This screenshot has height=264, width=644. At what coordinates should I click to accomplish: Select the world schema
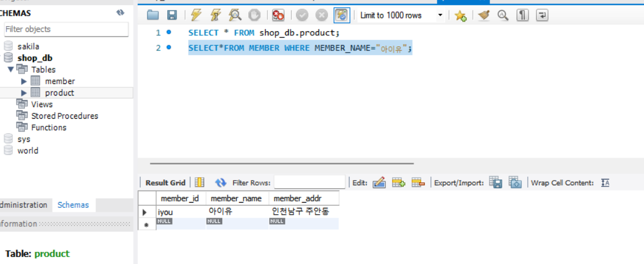(28, 151)
